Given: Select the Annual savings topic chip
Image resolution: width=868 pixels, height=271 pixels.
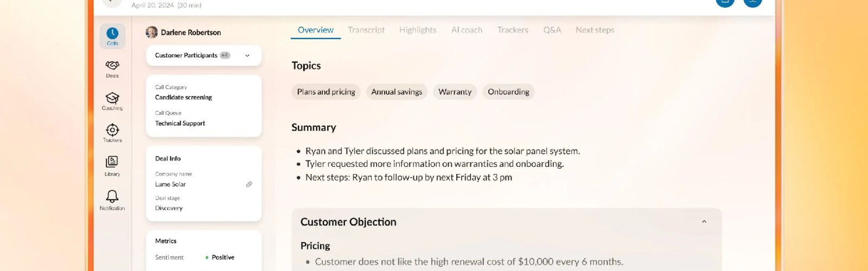Looking at the screenshot, I should pyautogui.click(x=397, y=92).
